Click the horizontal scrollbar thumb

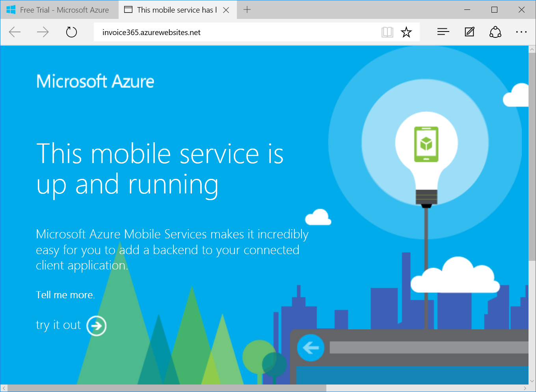coord(167,388)
